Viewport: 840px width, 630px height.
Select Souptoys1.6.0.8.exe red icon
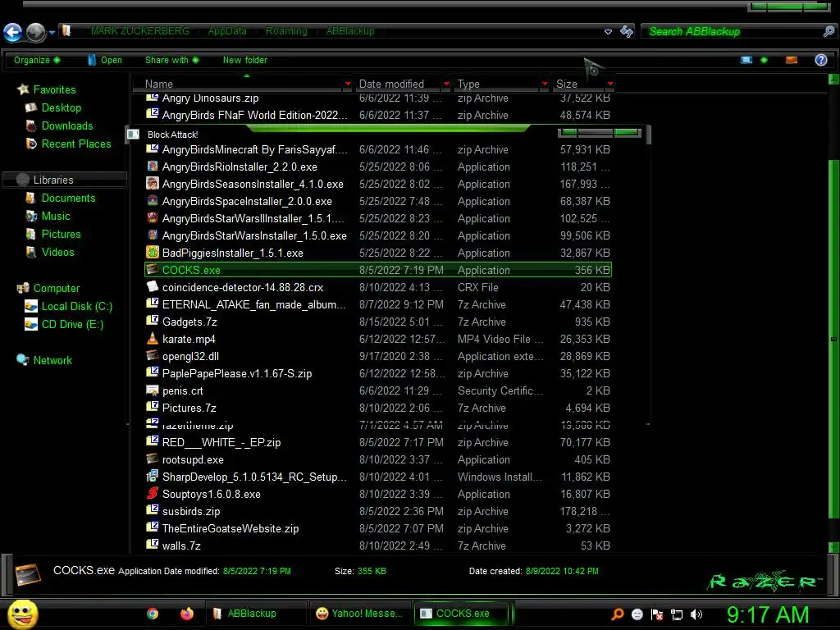coord(153,493)
